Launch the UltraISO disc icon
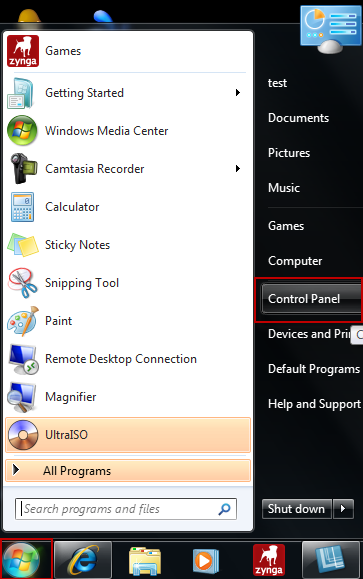 click(x=23, y=435)
